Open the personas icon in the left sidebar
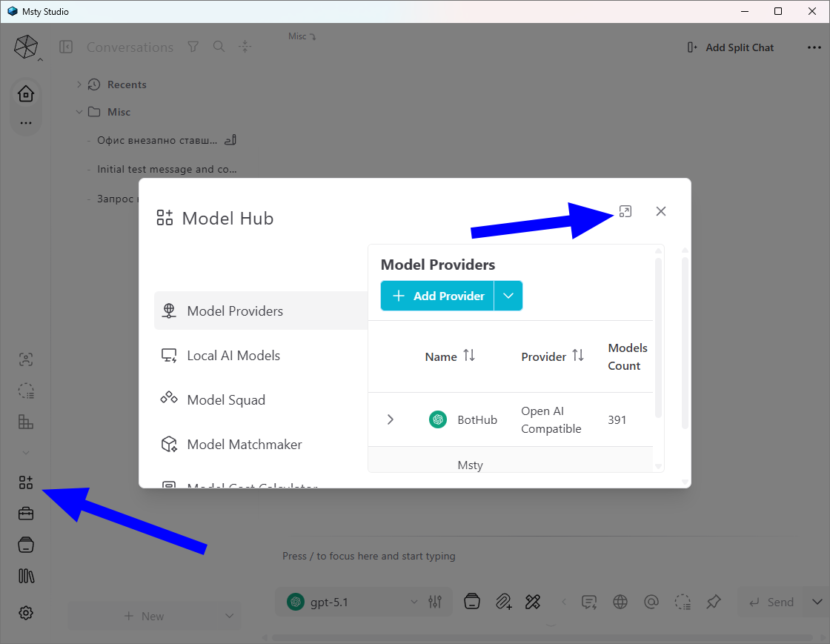The width and height of the screenshot is (830, 644). (x=26, y=360)
